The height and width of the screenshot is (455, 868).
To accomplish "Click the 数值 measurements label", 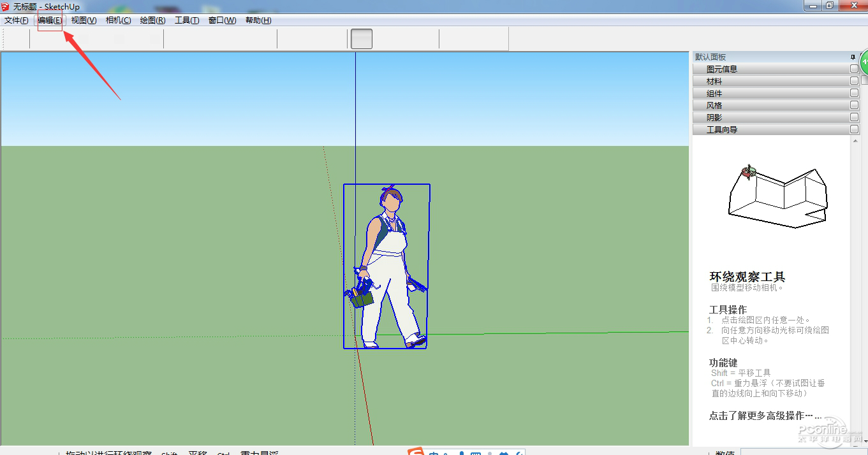I will point(725,452).
